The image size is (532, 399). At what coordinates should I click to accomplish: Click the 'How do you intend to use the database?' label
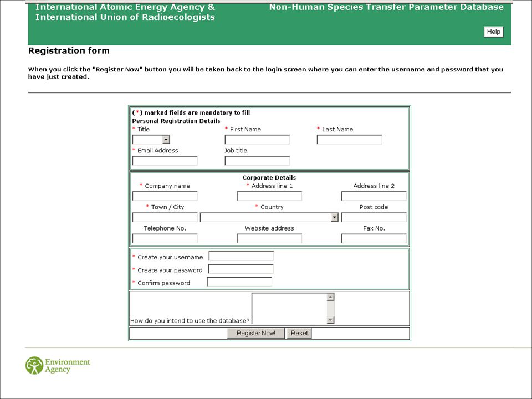(190, 321)
